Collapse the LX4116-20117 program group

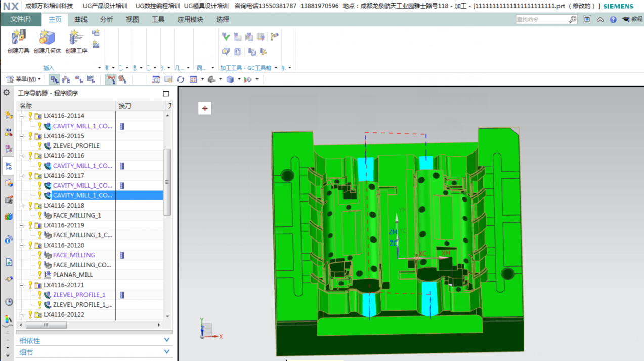(22, 176)
